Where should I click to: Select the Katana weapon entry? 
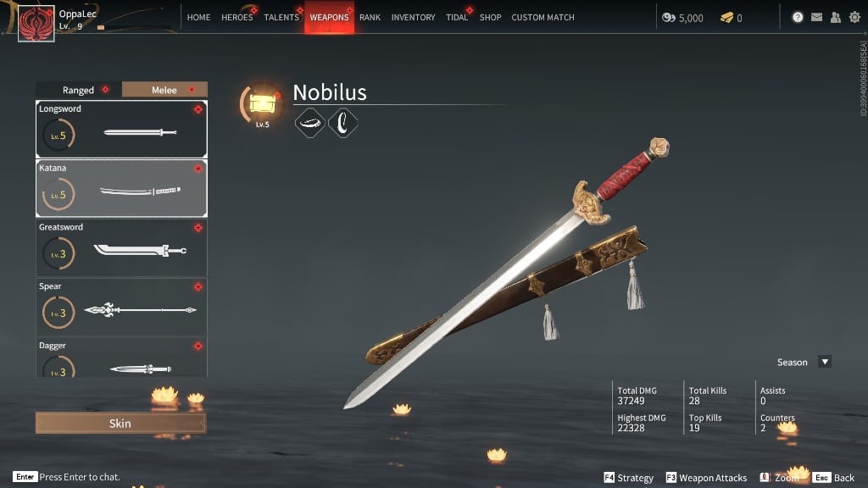pyautogui.click(x=121, y=188)
